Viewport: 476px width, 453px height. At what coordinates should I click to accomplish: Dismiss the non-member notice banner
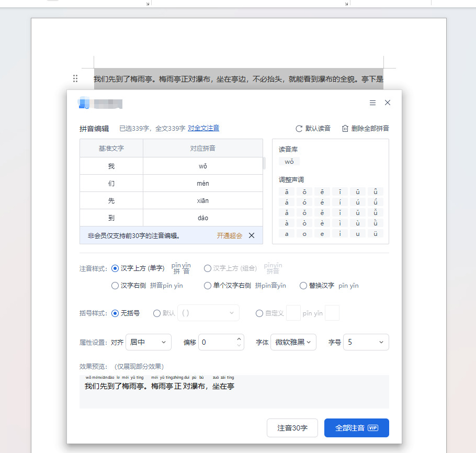252,235
